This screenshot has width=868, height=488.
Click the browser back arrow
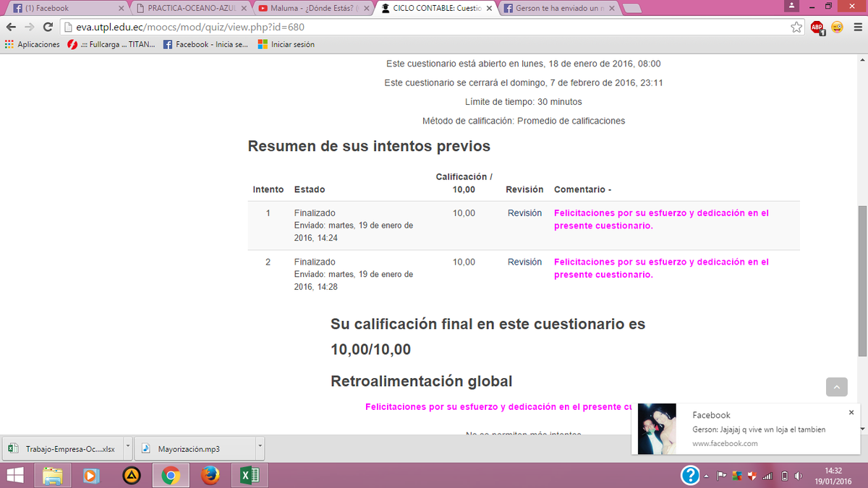11,27
